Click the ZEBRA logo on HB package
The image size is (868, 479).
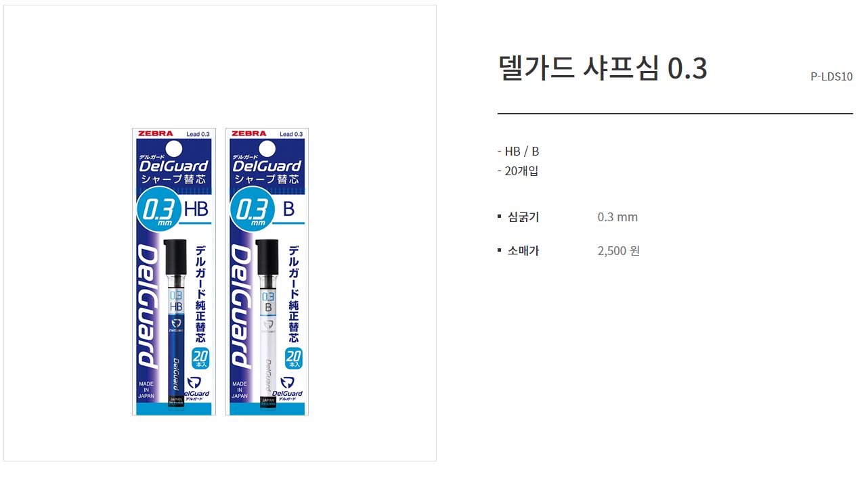pos(156,134)
